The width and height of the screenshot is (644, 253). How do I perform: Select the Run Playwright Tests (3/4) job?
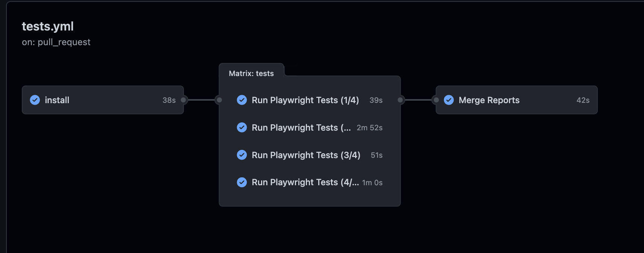tap(305, 155)
